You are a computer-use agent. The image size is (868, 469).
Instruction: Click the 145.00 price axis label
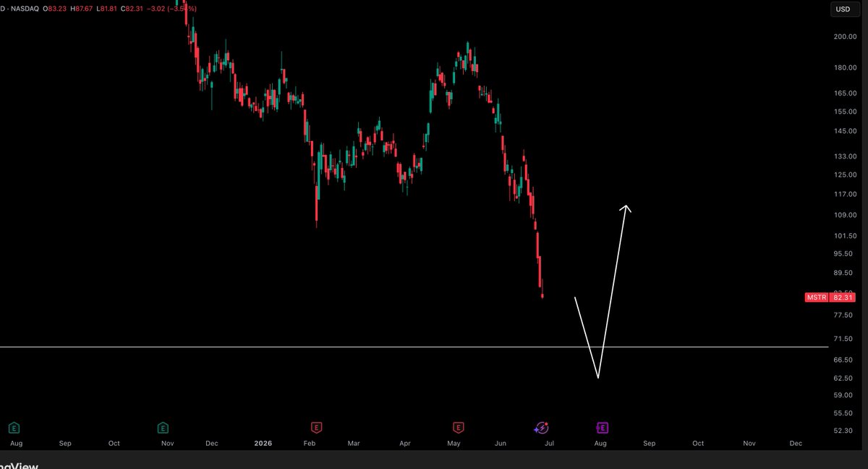click(845, 132)
